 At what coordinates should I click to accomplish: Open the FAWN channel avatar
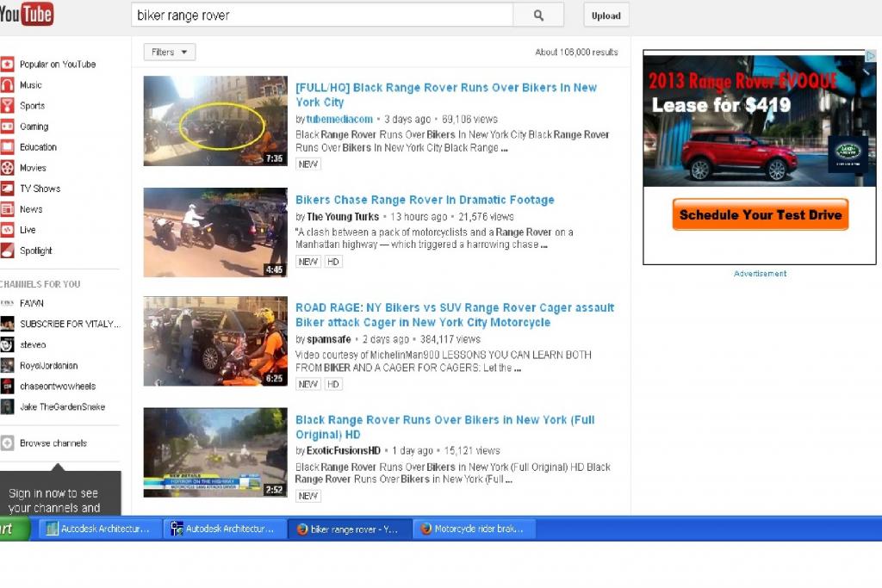coord(7,304)
